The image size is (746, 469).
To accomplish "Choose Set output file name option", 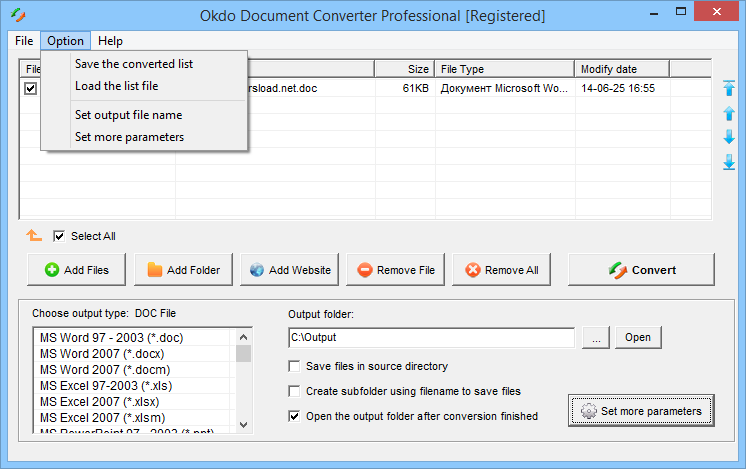I will tap(128, 115).
